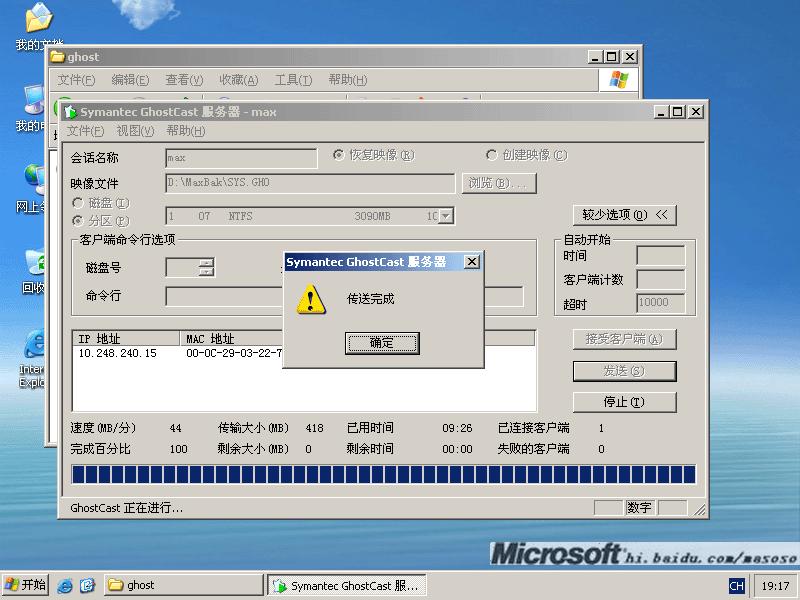The image size is (800, 600).
Task: Switch to ghost folder taskbar button
Action: click(x=184, y=585)
